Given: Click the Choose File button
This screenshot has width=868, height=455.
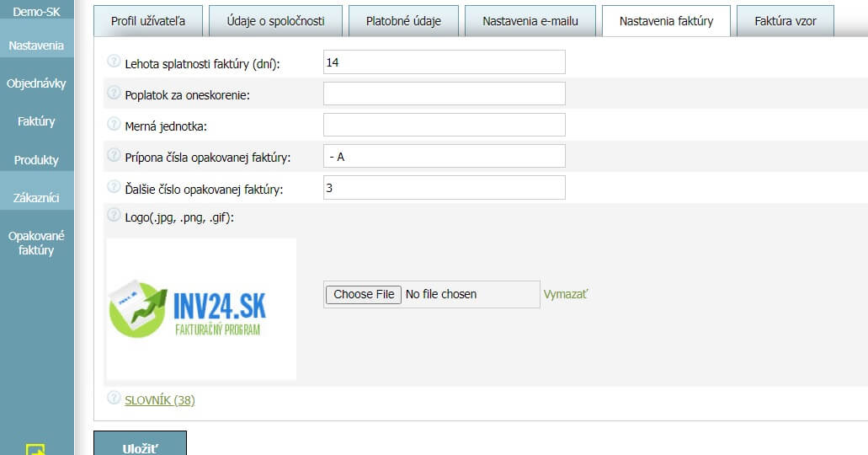Looking at the screenshot, I should 364,294.
